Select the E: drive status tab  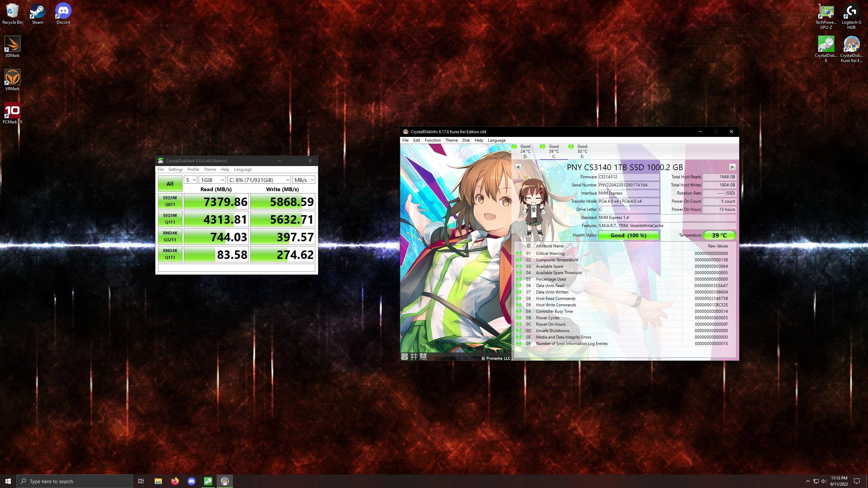pyautogui.click(x=581, y=151)
